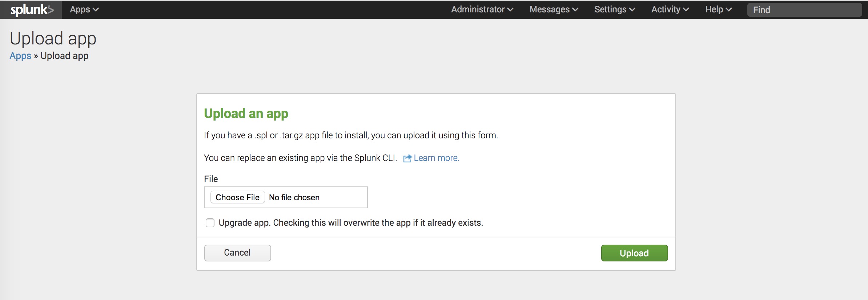
Task: Open the Settings menu
Action: click(614, 10)
